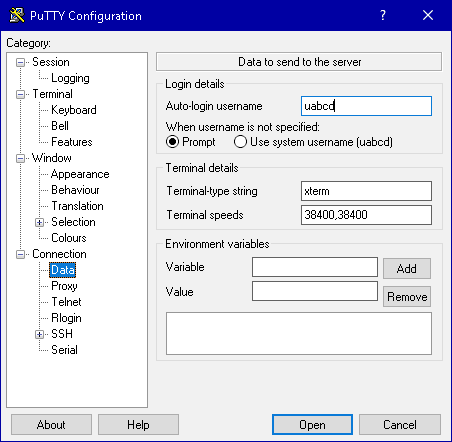Click the 'Auto-login username' label

(214, 106)
